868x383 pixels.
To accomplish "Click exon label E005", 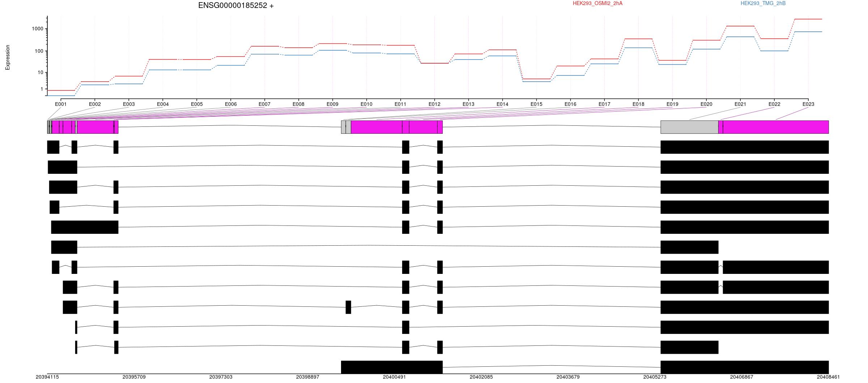I will pyautogui.click(x=197, y=104).
